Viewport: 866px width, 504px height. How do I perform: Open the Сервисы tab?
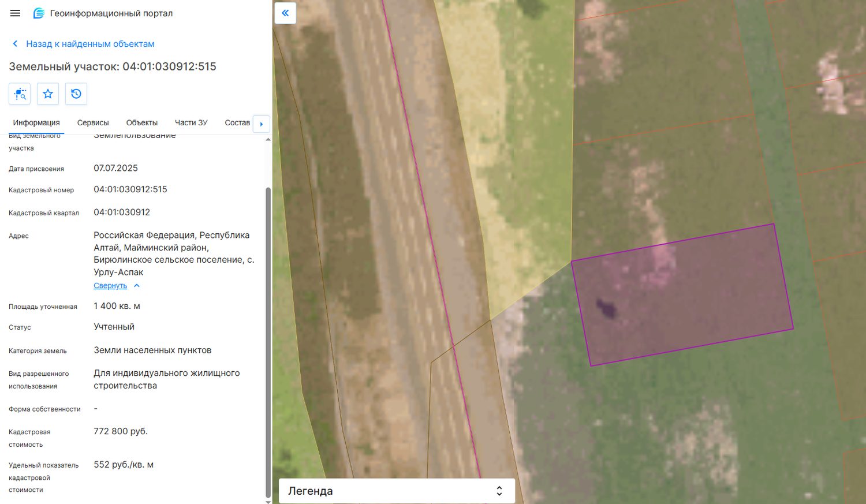[x=93, y=123]
